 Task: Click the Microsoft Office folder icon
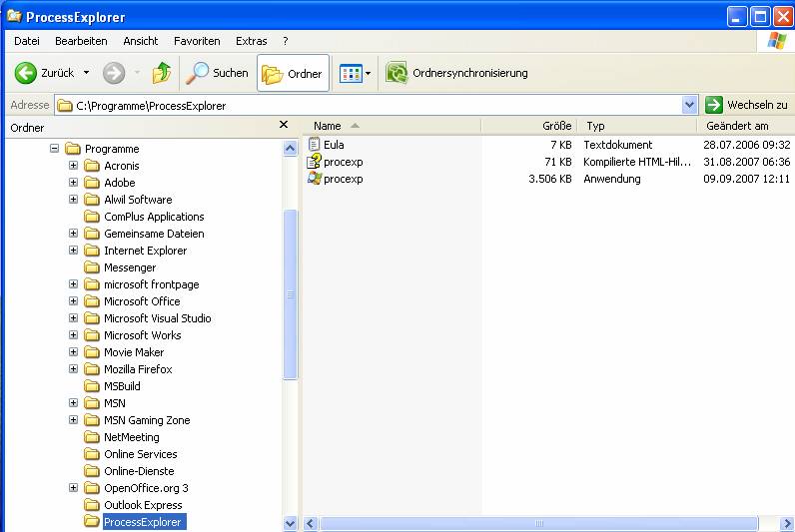click(92, 301)
